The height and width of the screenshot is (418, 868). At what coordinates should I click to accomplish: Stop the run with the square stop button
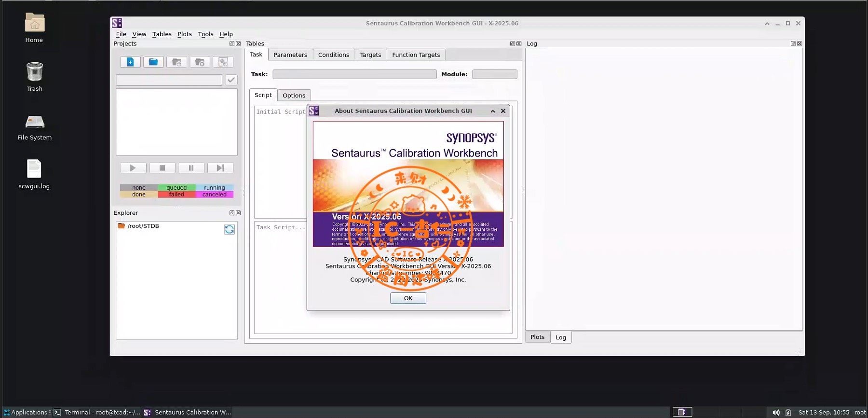coord(162,168)
